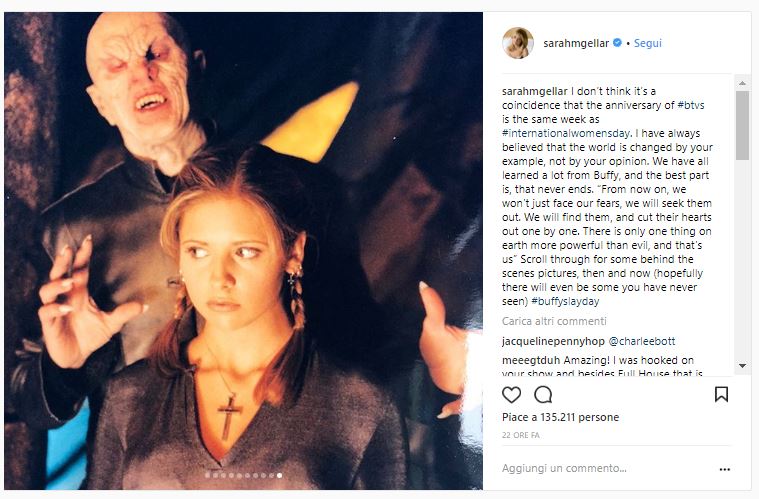The height and width of the screenshot is (499, 759).
Task: Click the comment speech bubble icon
Action: (x=543, y=394)
